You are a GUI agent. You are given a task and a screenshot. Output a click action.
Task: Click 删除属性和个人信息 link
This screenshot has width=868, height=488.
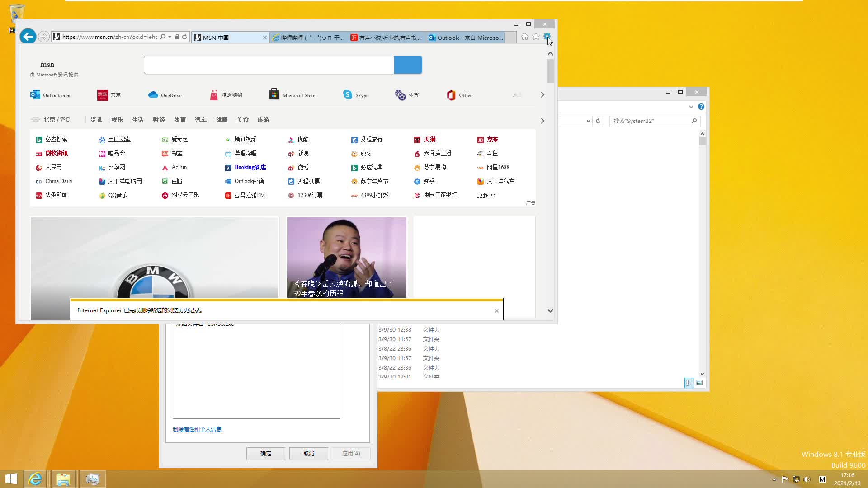coord(197,429)
